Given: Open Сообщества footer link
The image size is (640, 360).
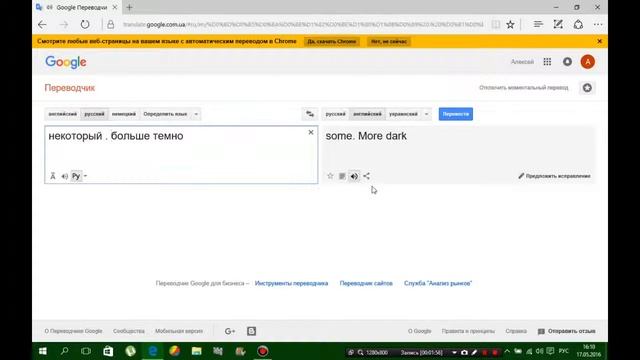Looking at the screenshot, I should pyautogui.click(x=129, y=331).
